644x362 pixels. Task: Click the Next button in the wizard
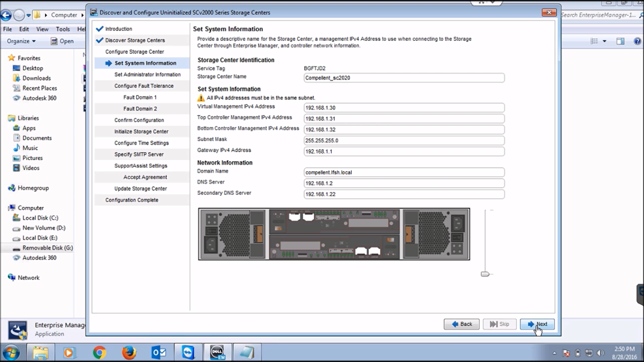tap(537, 324)
